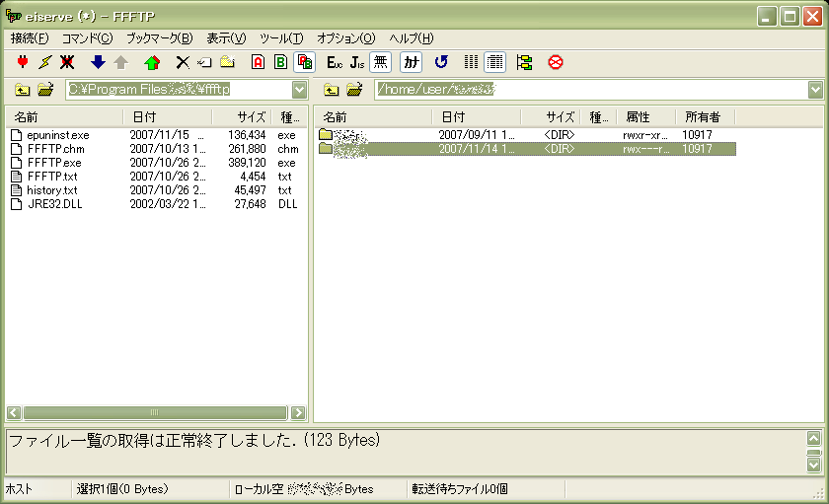Viewport: 829px width, 504px height.
Task: Select Auto transfer mode icon
Action: (x=305, y=62)
